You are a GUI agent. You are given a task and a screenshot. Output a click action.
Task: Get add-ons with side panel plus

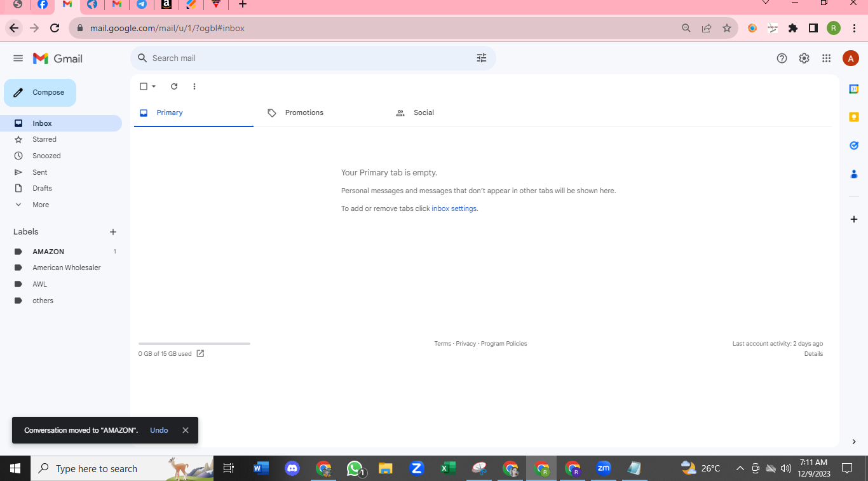tap(854, 219)
